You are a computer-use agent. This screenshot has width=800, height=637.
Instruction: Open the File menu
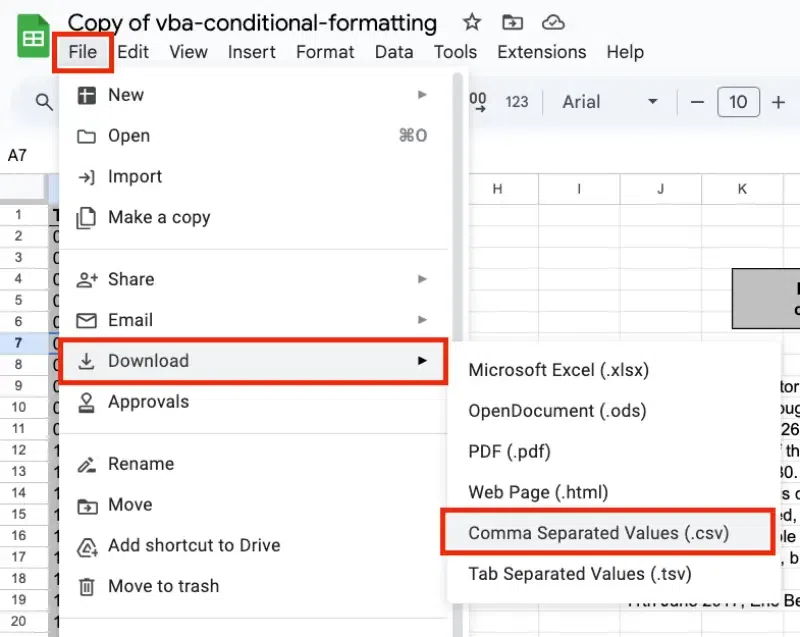[83, 52]
